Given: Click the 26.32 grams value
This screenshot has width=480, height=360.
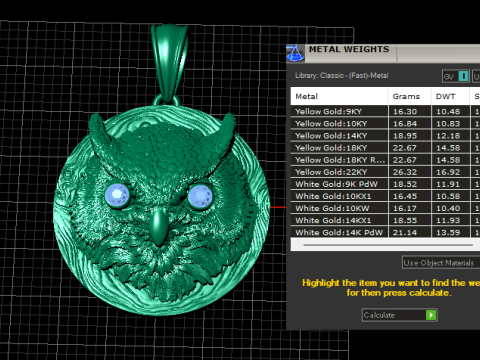Looking at the screenshot, I should (405, 172).
